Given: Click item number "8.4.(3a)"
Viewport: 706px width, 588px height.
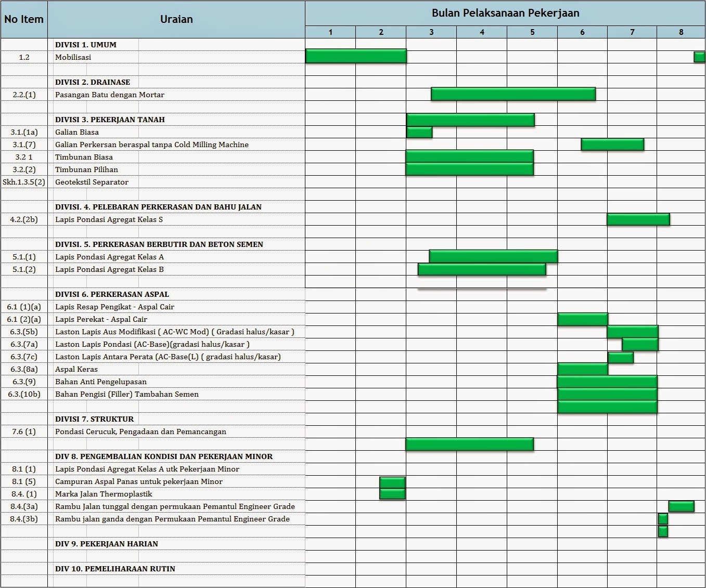Looking at the screenshot, I should (24, 506).
